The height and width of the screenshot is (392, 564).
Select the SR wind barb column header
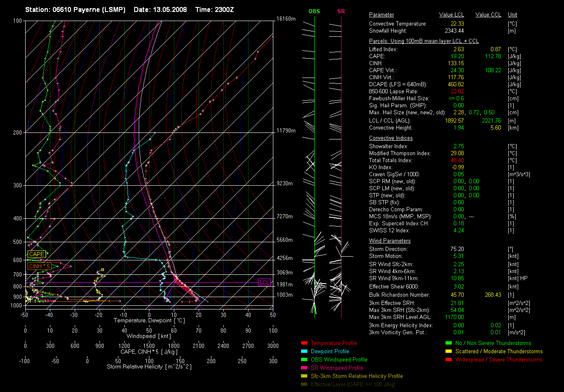[x=341, y=11]
